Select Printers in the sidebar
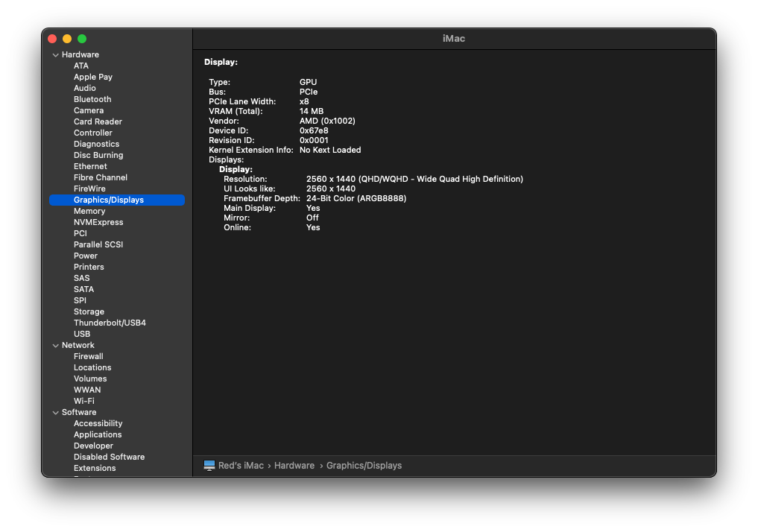 coord(89,267)
